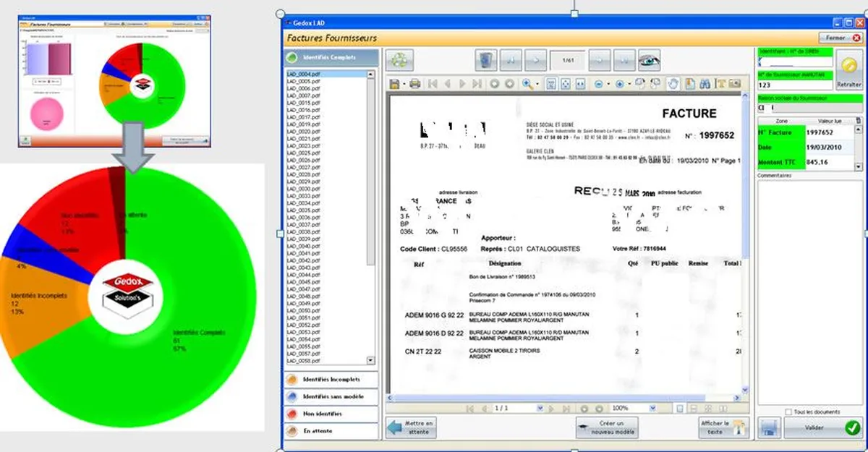The height and width of the screenshot is (452, 868).
Task: Click the snapshot camera tool icon
Action: pyautogui.click(x=735, y=84)
